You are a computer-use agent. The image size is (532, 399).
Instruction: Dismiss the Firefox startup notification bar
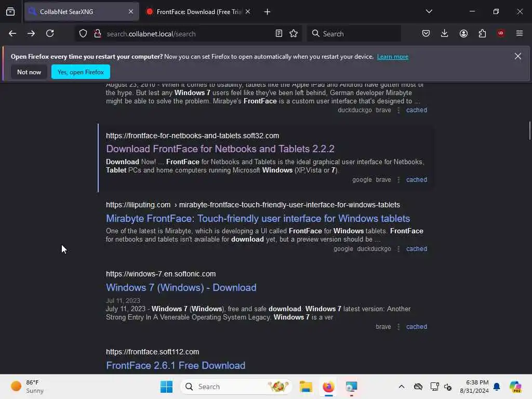click(x=518, y=56)
